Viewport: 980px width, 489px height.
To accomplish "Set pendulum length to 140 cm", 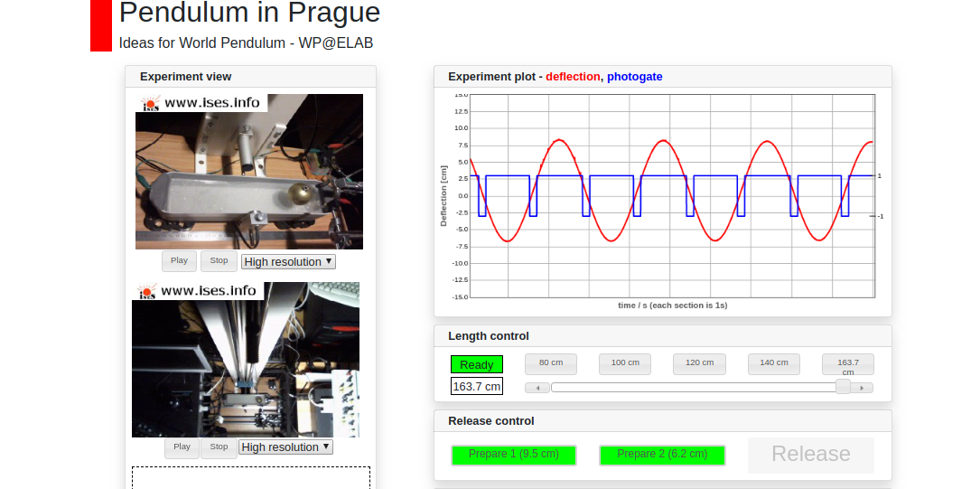I will [x=774, y=364].
